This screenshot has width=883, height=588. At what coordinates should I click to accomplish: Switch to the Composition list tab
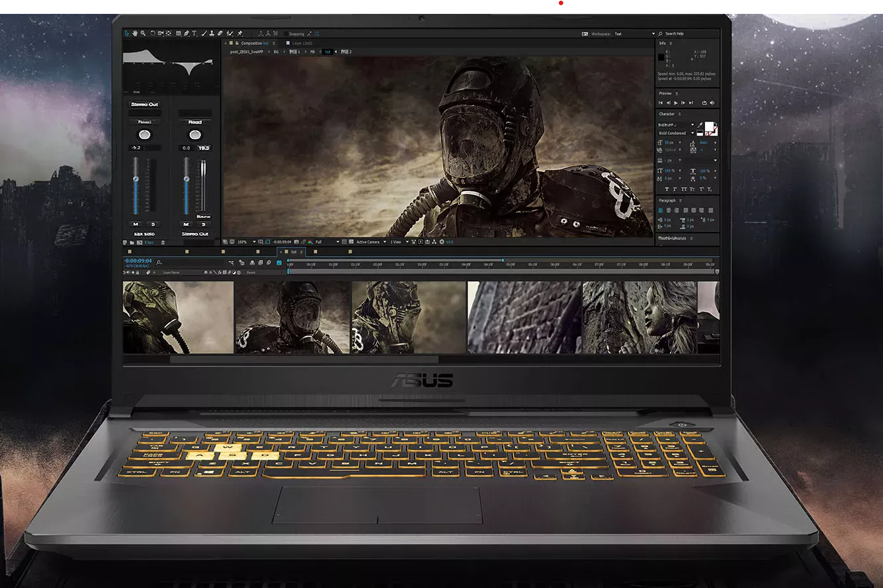click(255, 43)
